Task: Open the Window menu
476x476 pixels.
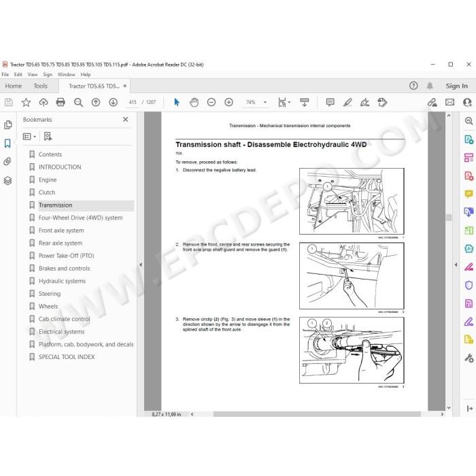Action: tap(66, 74)
